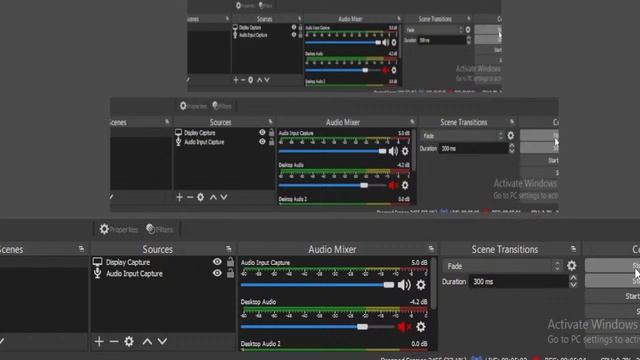Pop out the largest Audio Mixer dock
The width and height of the screenshot is (640, 360).
pyautogui.click(x=431, y=249)
